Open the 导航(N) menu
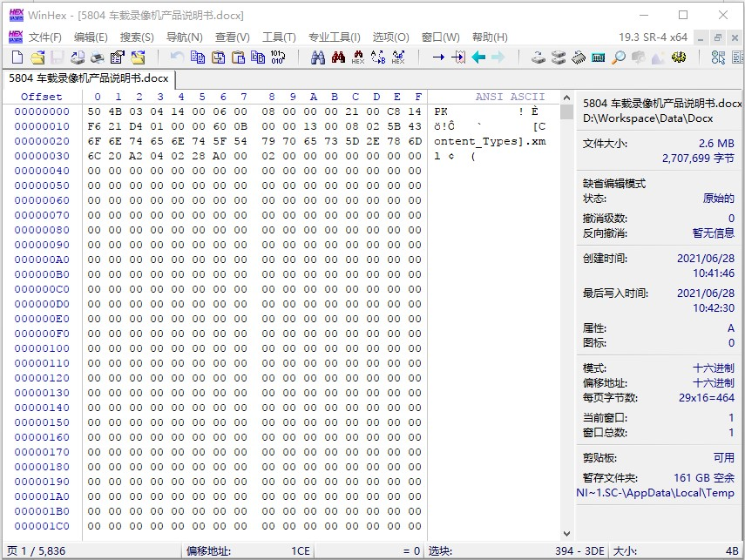745x560 pixels. (185, 37)
